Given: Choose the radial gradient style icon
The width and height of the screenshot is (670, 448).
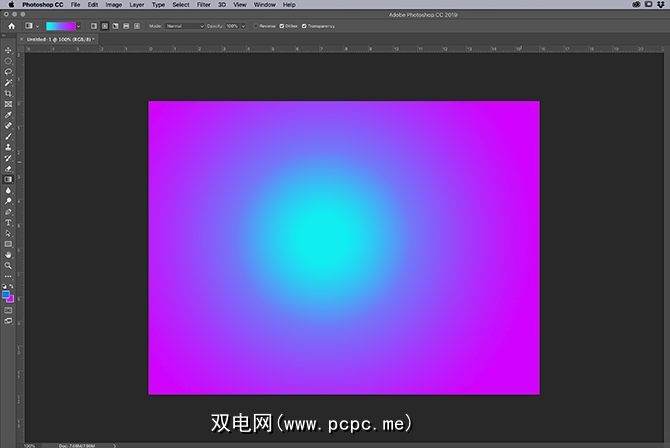Looking at the screenshot, I should 104,25.
